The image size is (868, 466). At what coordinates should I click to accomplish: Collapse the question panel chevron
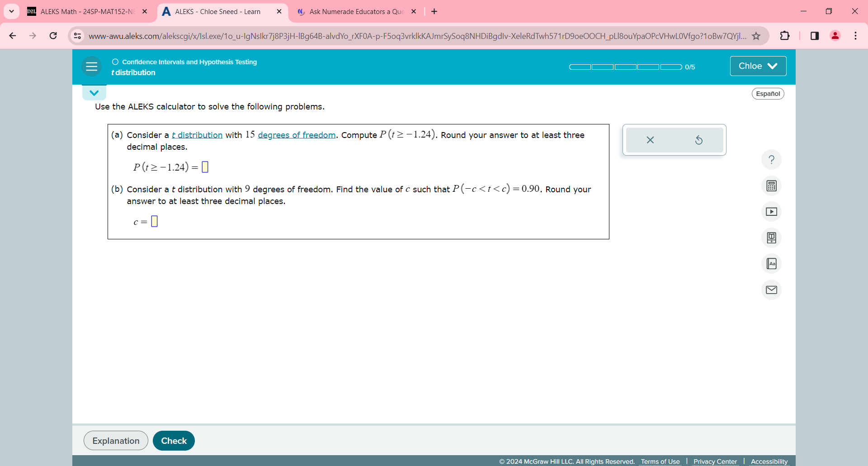click(x=94, y=93)
